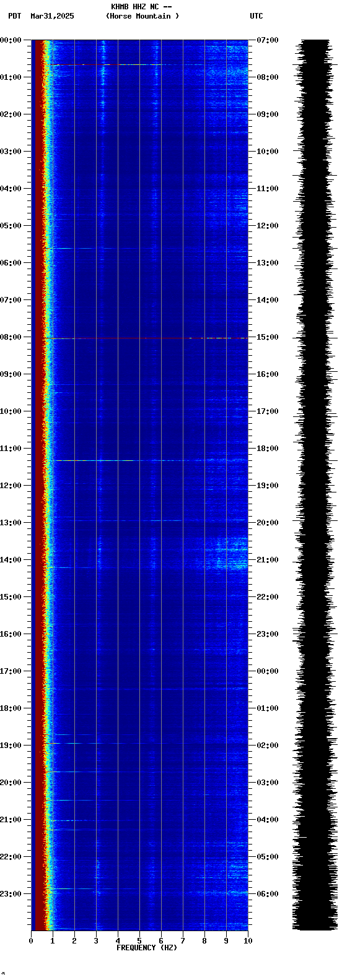Image resolution: width=342 pixels, height=980 pixels.
Task: Click the 18:00 label on PDT axis
Action: (11, 708)
